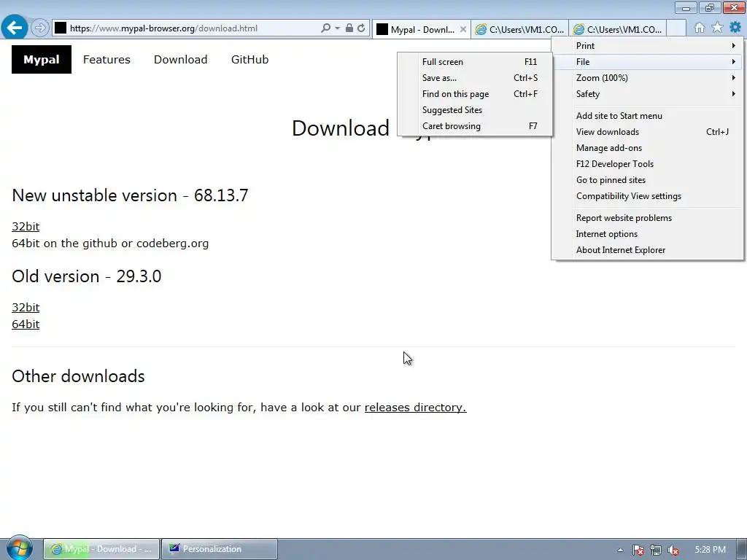Viewport: 747px width, 560px height.
Task: Close the Mypal - Download tab
Action: pyautogui.click(x=463, y=29)
